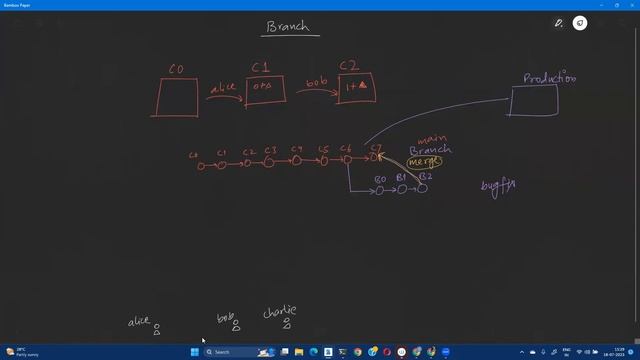This screenshot has width=640, height=360.
Task: Open Task View on taskbar
Action: (x=284, y=352)
